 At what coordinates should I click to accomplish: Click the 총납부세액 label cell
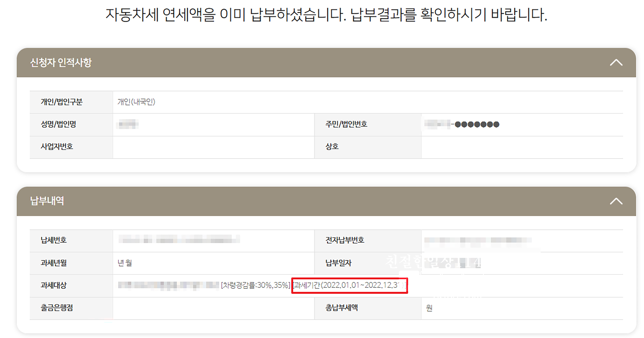click(x=341, y=308)
